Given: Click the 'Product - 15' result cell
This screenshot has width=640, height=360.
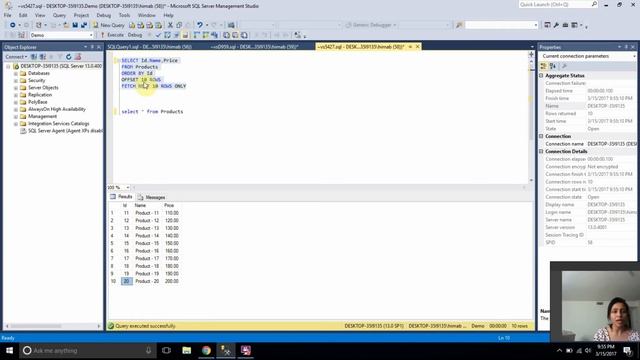Looking at the screenshot, I should pyautogui.click(x=147, y=243).
